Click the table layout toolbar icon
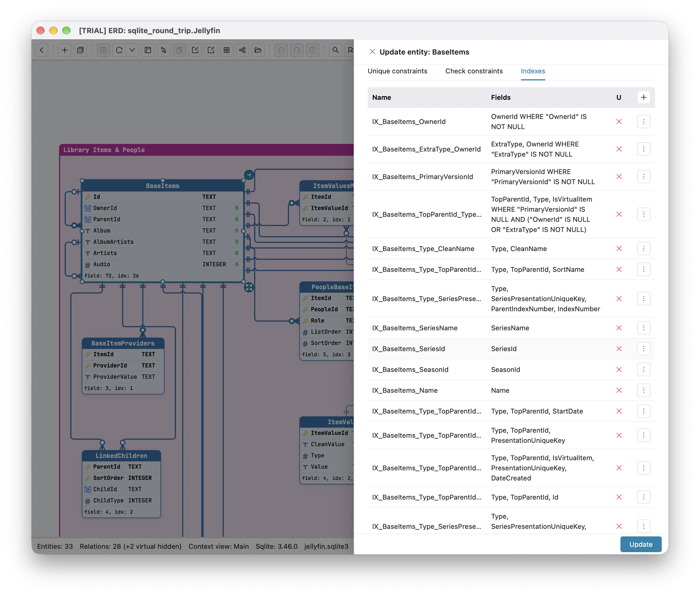This screenshot has width=700, height=596. click(x=148, y=50)
